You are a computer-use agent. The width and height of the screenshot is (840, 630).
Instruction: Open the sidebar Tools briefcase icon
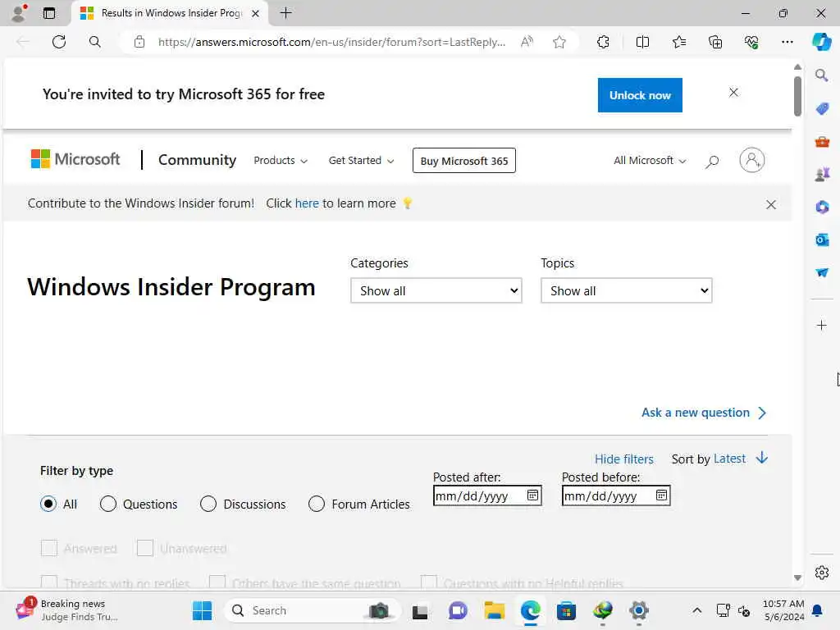(822, 142)
